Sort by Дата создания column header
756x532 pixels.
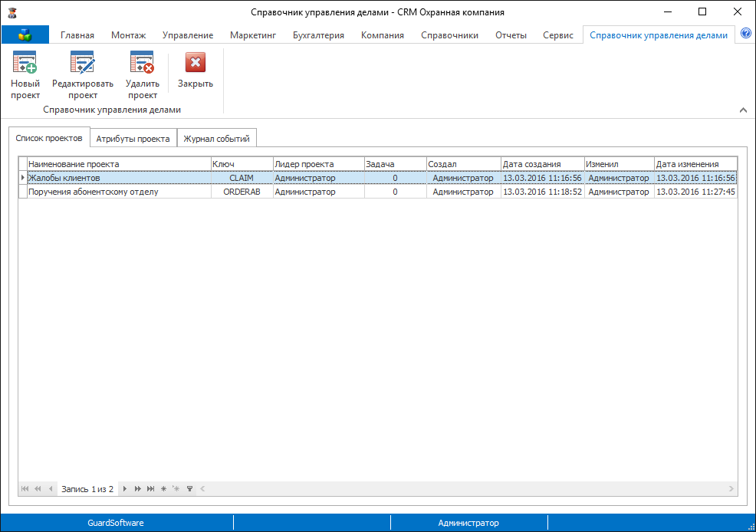click(x=543, y=164)
